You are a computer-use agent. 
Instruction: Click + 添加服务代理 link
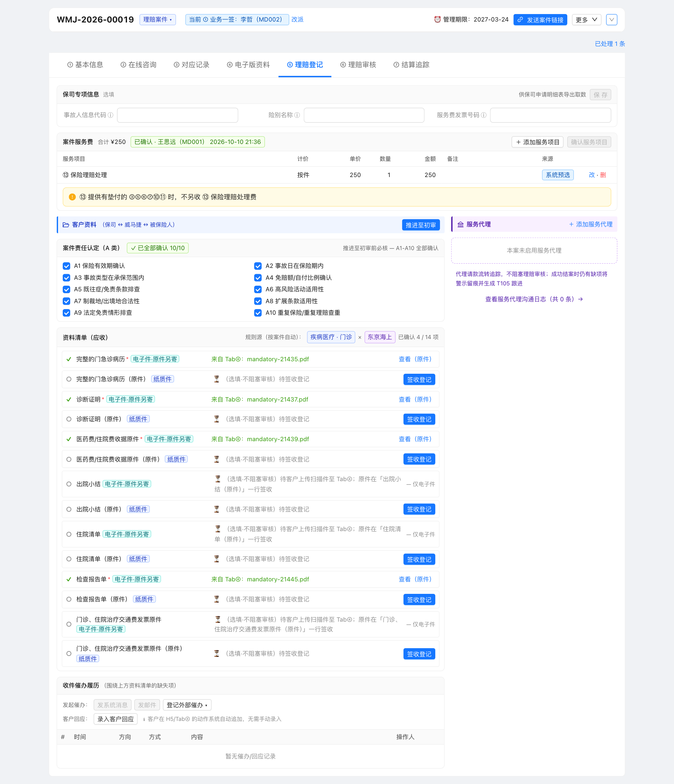click(591, 224)
